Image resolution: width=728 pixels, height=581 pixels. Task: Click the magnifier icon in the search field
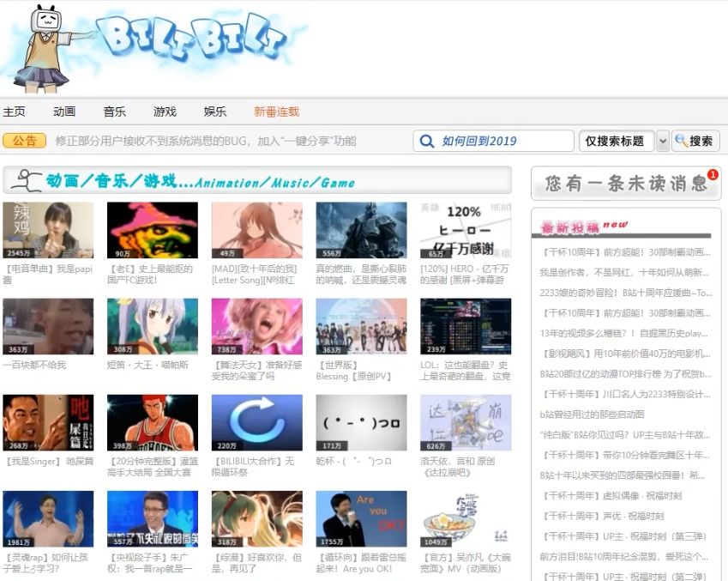tap(426, 141)
